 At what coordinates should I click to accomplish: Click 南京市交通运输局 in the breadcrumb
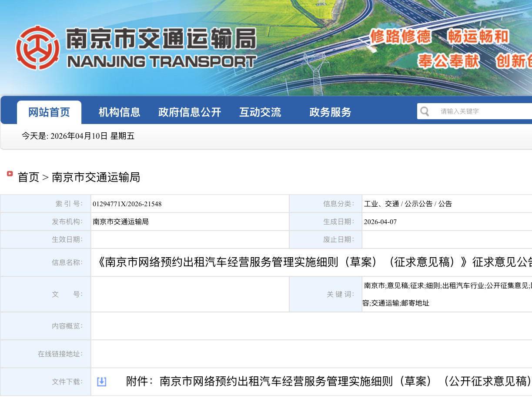click(96, 177)
